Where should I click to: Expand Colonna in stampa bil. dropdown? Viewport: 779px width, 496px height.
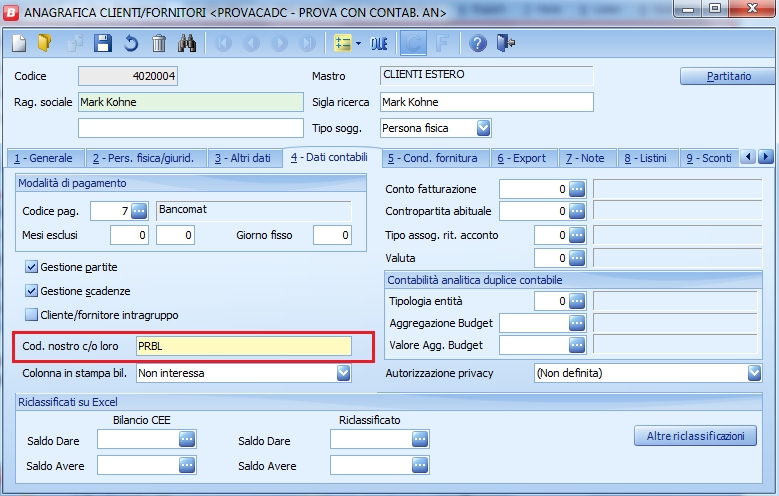coord(343,373)
